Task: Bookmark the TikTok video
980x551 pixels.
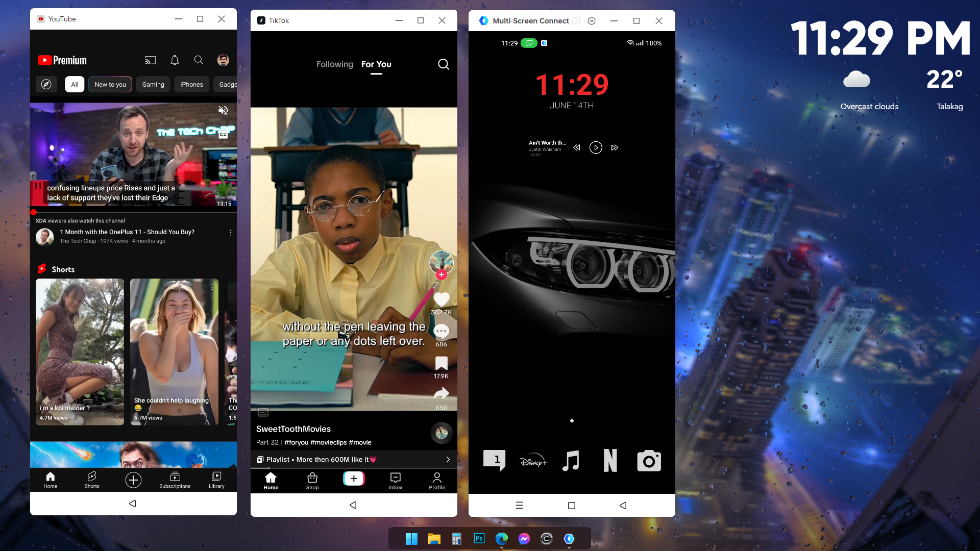Action: (441, 363)
